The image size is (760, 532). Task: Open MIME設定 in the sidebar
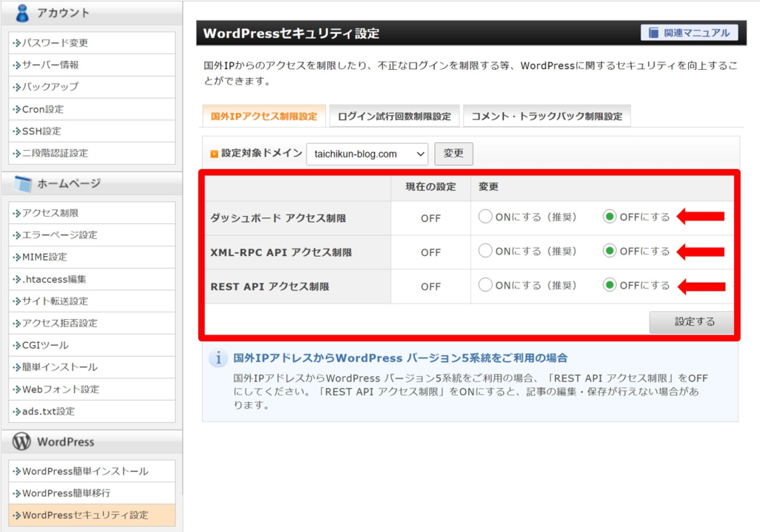[92, 257]
